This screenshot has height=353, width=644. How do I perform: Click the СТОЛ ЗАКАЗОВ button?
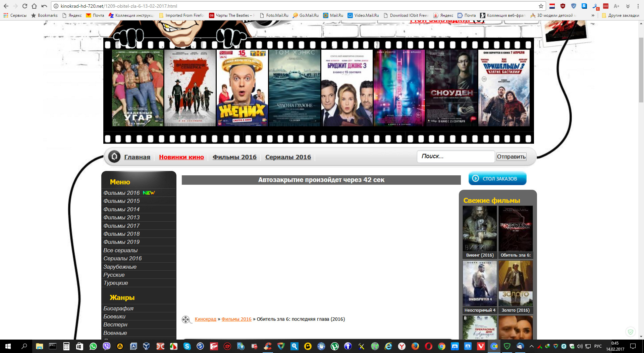(497, 178)
